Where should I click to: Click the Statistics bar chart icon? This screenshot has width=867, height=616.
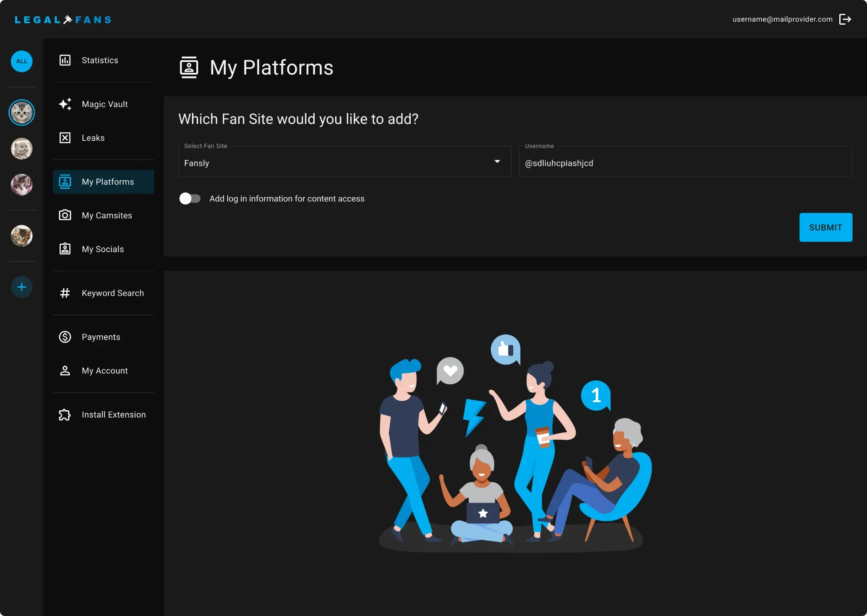tap(65, 60)
